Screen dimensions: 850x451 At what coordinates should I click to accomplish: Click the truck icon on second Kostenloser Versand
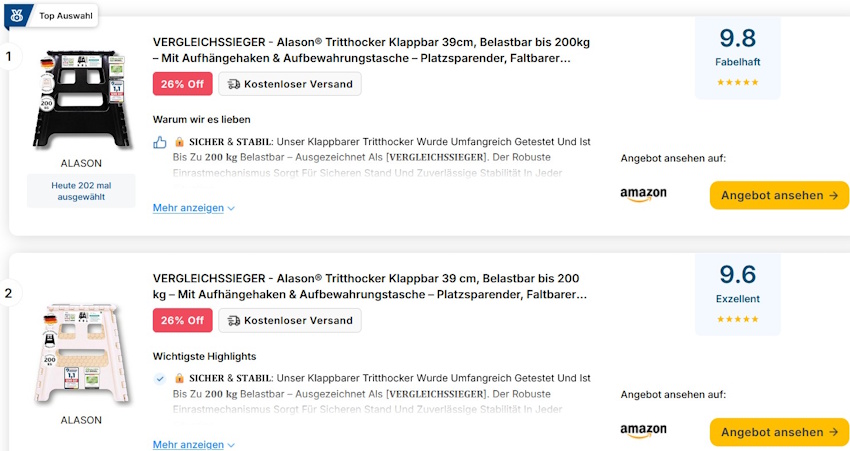pyautogui.click(x=234, y=321)
